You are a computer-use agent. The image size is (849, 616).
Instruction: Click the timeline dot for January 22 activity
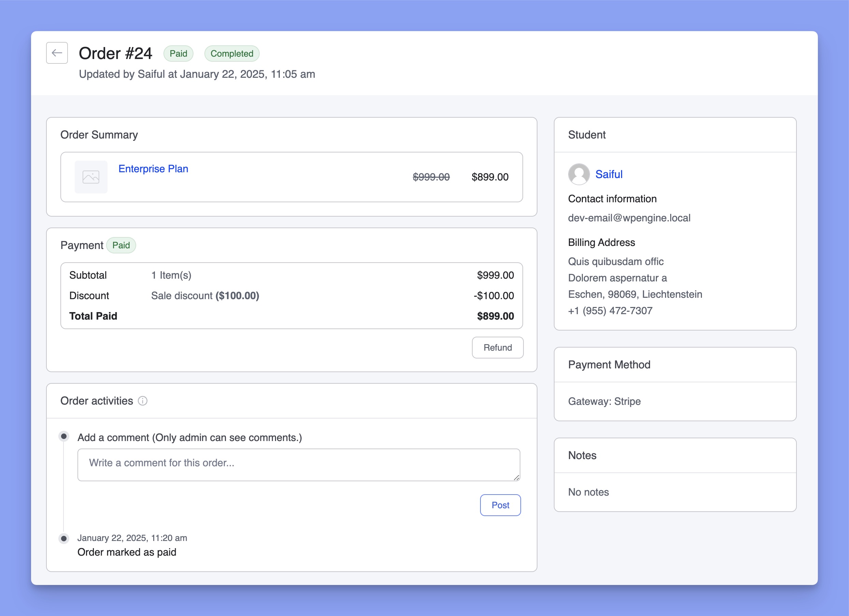coord(64,539)
